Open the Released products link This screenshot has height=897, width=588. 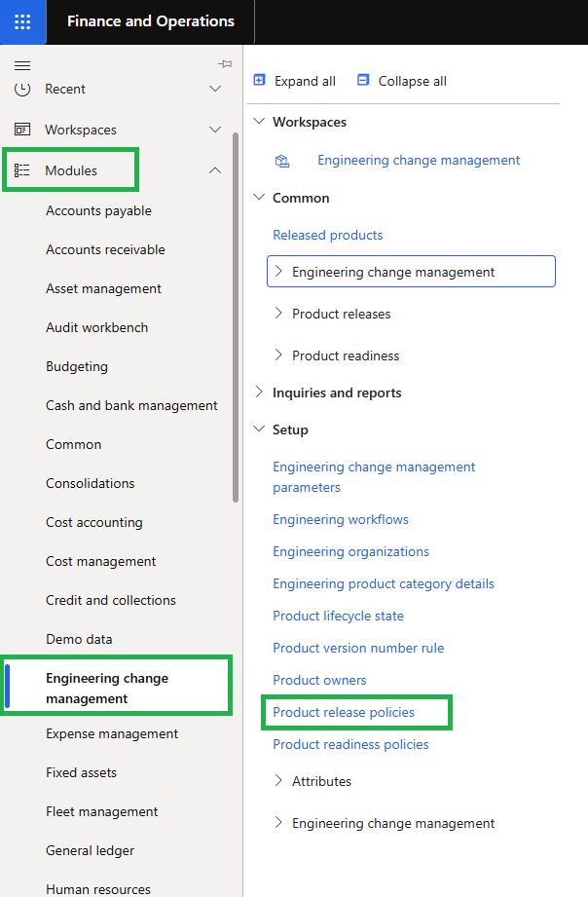pos(327,235)
